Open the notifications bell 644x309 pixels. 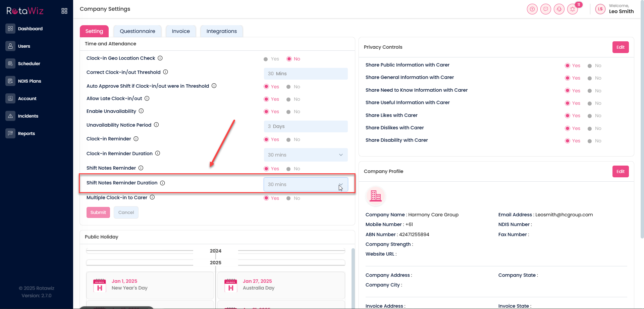pyautogui.click(x=573, y=9)
